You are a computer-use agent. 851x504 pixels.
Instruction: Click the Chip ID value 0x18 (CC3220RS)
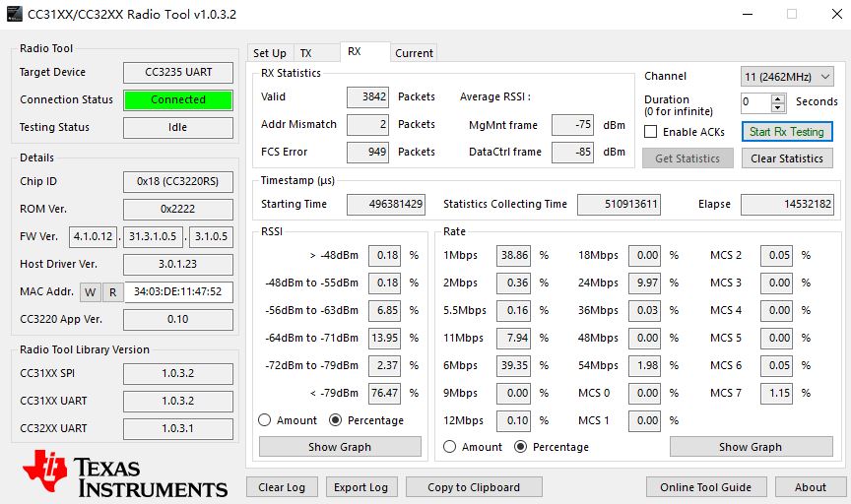pos(178,182)
